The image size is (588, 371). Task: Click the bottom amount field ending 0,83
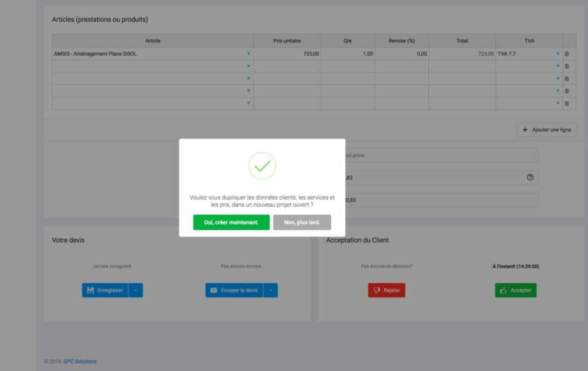tap(442, 200)
